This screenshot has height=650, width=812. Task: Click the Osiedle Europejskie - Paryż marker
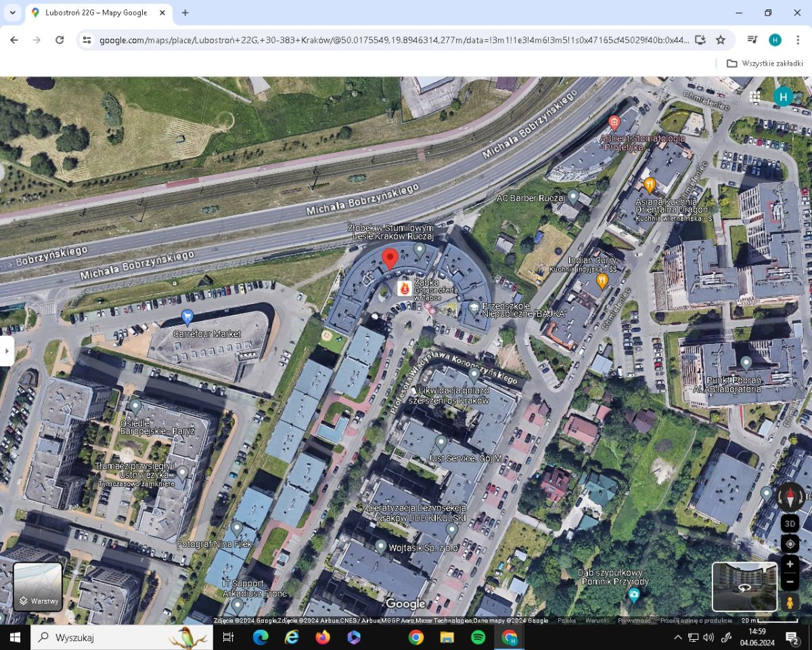click(x=135, y=406)
